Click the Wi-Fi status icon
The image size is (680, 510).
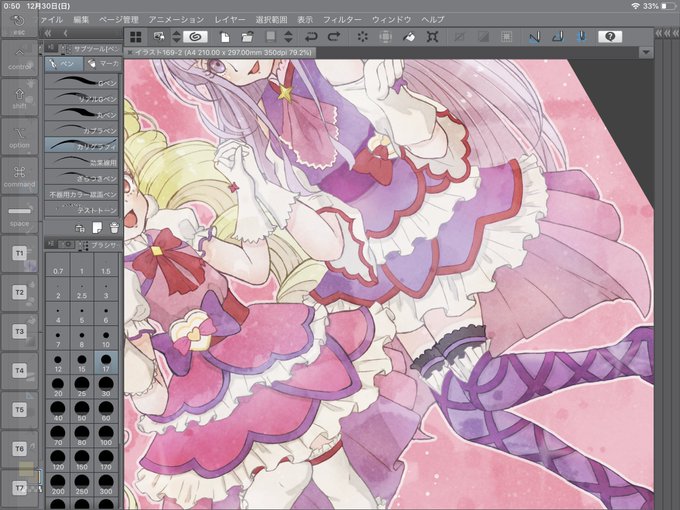tap(635, 6)
